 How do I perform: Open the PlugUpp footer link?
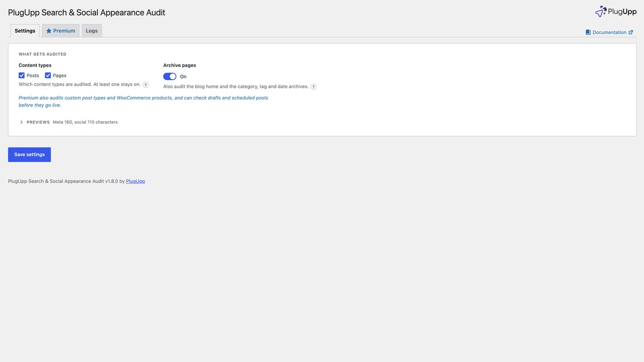(135, 181)
